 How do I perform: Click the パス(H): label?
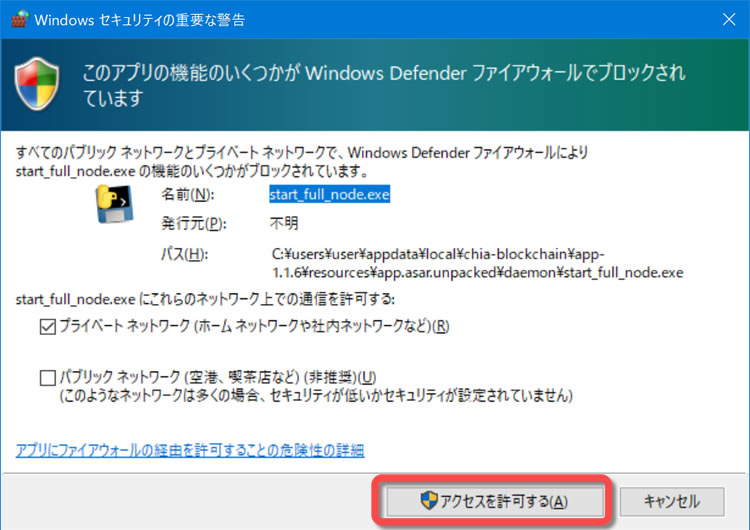(184, 254)
